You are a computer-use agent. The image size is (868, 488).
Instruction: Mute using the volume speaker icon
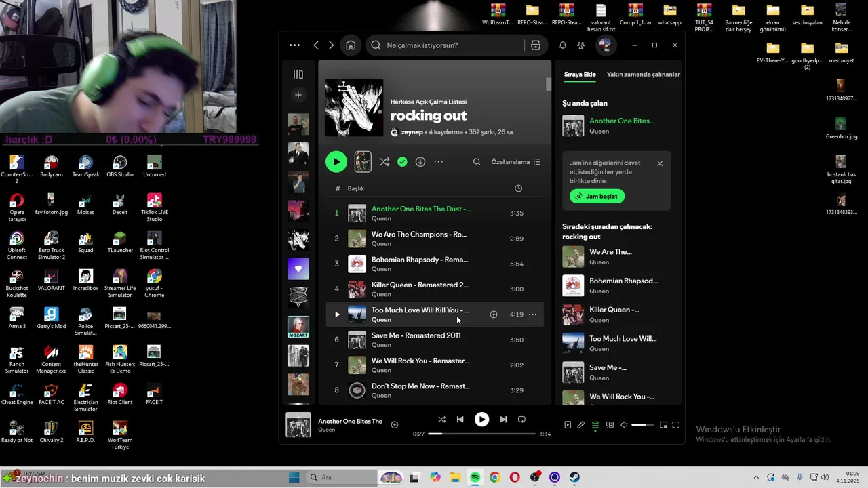click(x=624, y=425)
